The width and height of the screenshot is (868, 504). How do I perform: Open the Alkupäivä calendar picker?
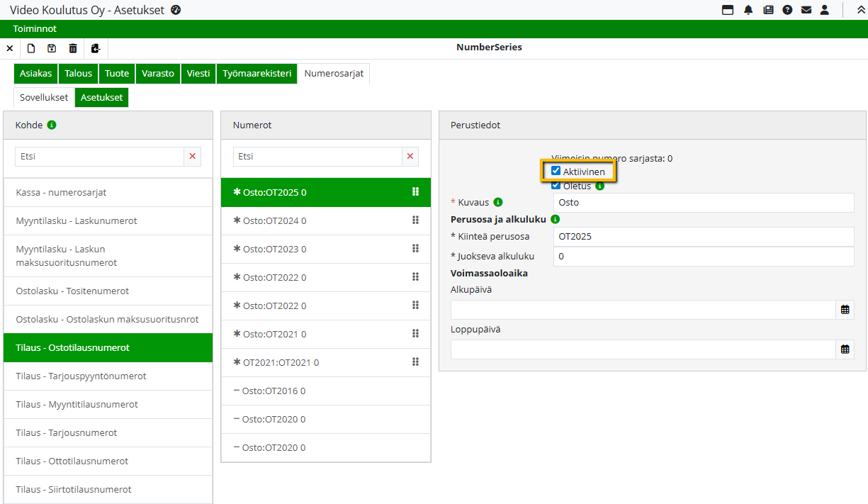point(845,310)
